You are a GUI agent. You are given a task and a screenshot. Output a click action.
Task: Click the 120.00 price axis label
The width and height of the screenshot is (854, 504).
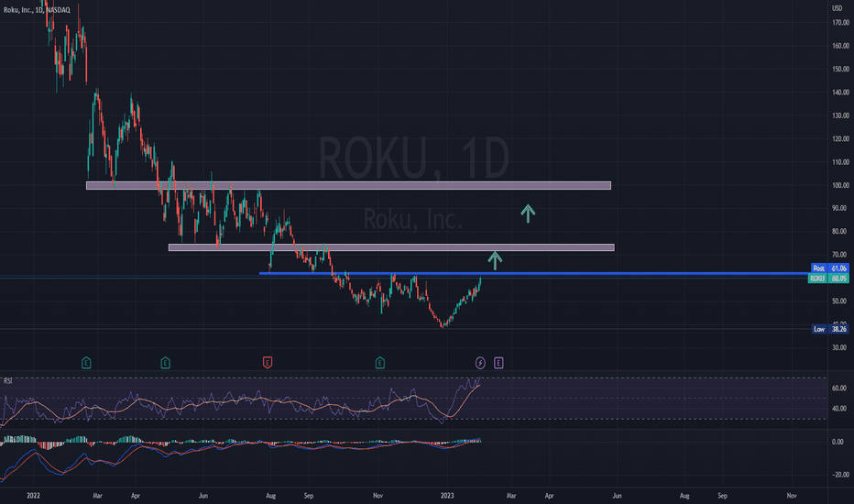840,139
